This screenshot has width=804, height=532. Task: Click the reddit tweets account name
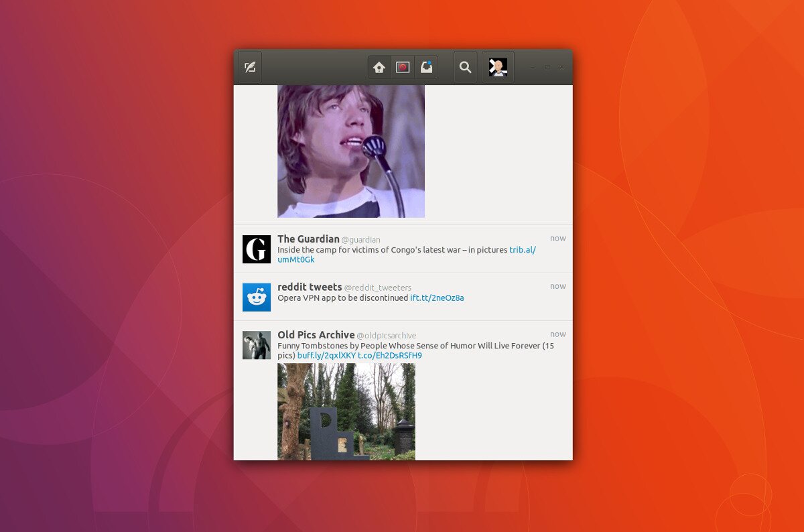[x=310, y=287]
